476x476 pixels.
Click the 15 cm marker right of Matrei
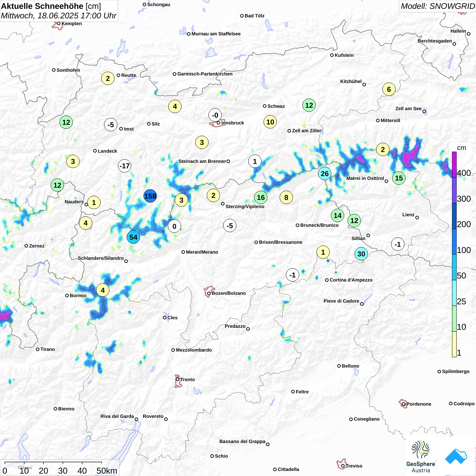pos(399,178)
